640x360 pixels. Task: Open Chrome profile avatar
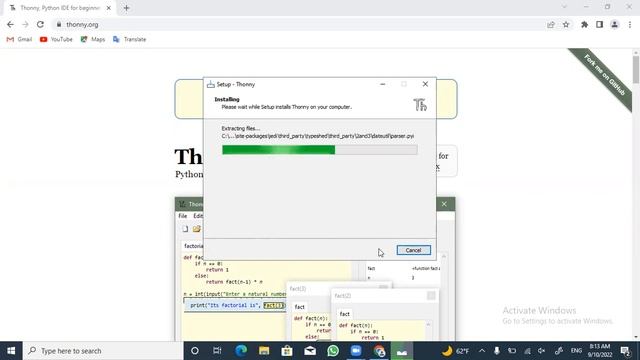[x=614, y=24]
